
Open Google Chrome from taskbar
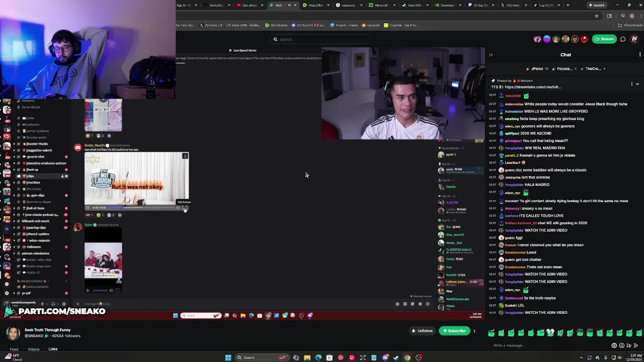tap(408, 357)
